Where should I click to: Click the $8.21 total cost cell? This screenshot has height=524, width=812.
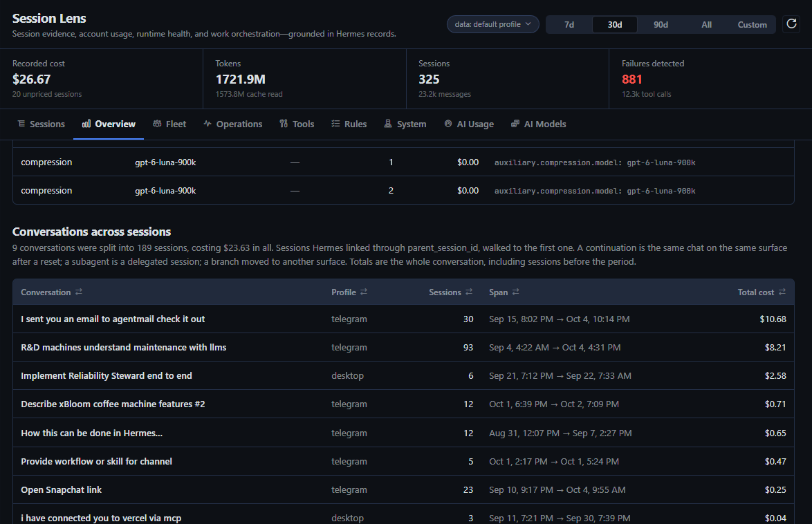pyautogui.click(x=775, y=348)
